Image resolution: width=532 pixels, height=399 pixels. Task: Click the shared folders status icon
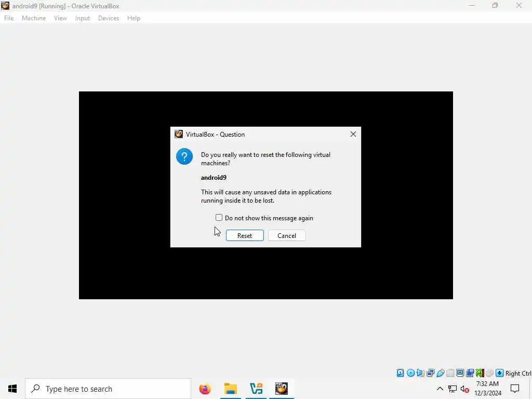click(450, 373)
